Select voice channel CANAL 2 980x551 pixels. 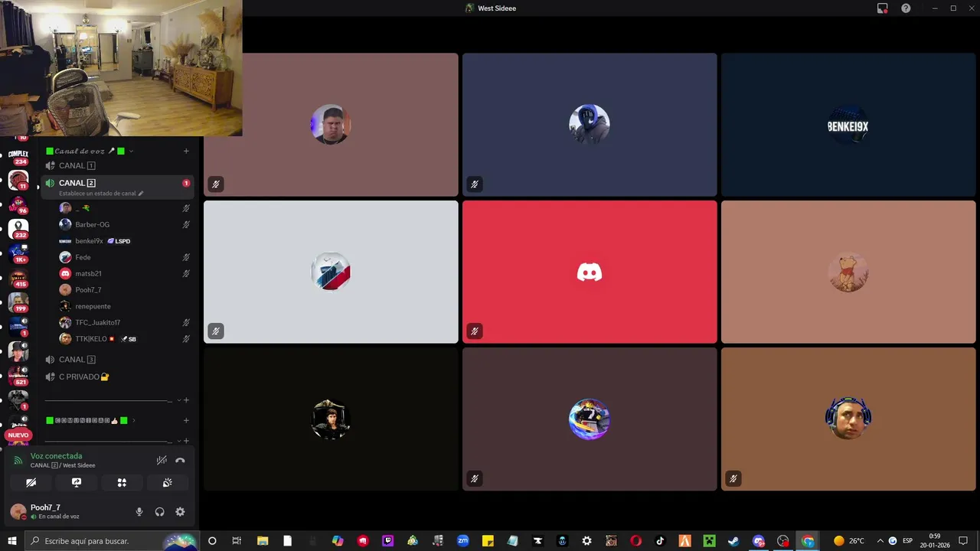point(117,187)
